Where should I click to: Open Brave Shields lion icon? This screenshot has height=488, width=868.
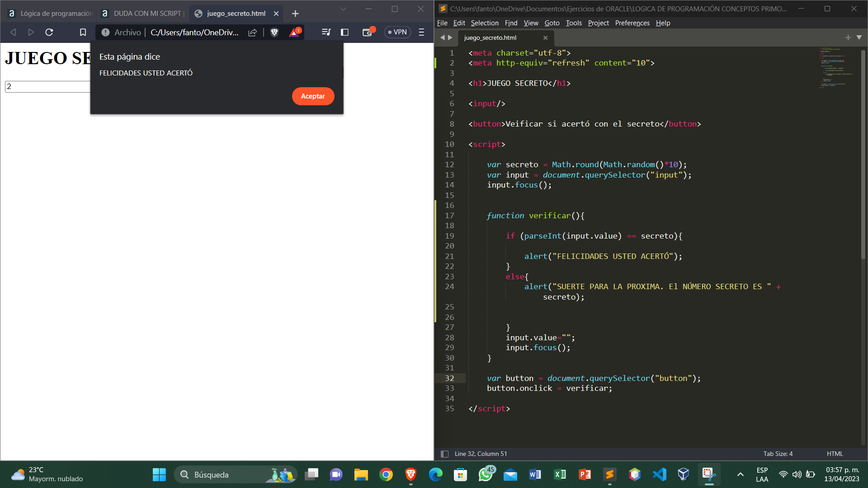click(274, 32)
